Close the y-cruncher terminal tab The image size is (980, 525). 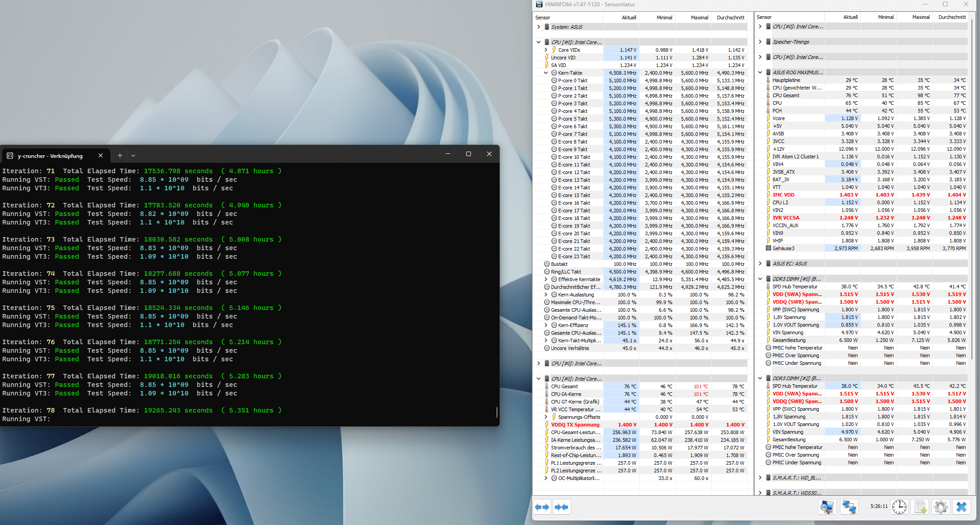(x=100, y=156)
